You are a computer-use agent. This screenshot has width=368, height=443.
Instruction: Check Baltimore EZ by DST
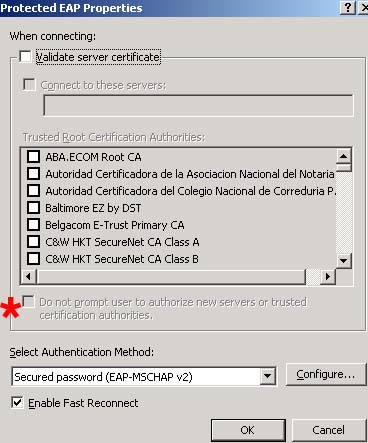click(x=33, y=207)
